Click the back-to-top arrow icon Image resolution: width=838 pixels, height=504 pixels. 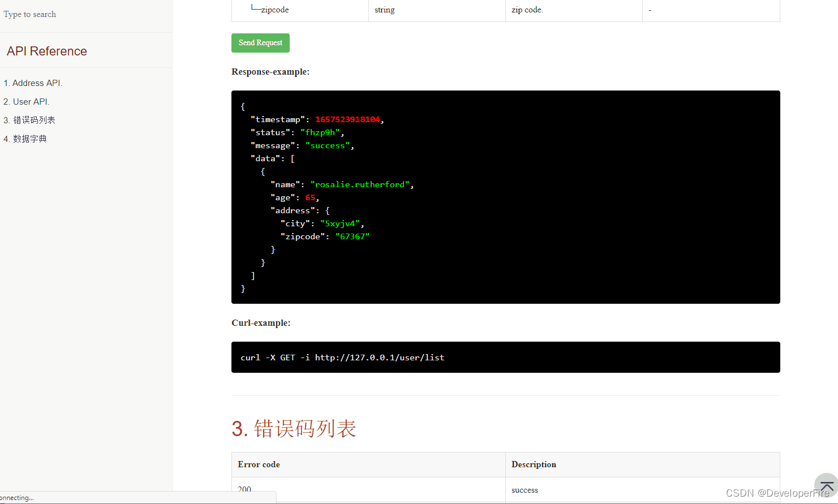[x=826, y=486]
